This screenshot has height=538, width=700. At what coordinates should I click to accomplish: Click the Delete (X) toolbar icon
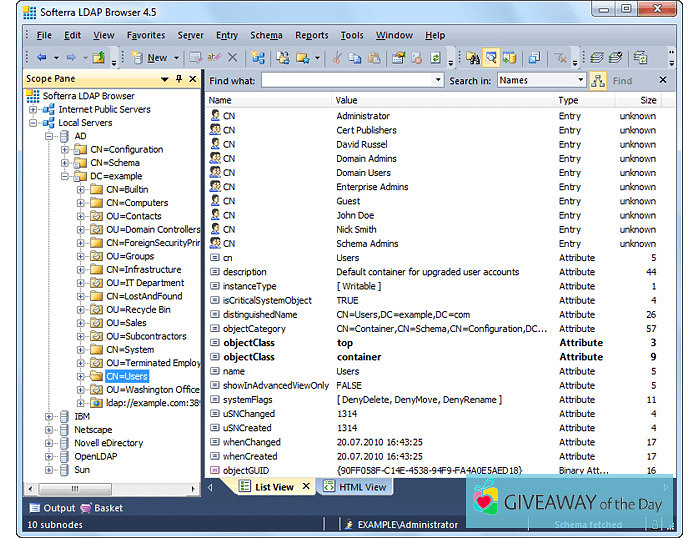(x=232, y=58)
